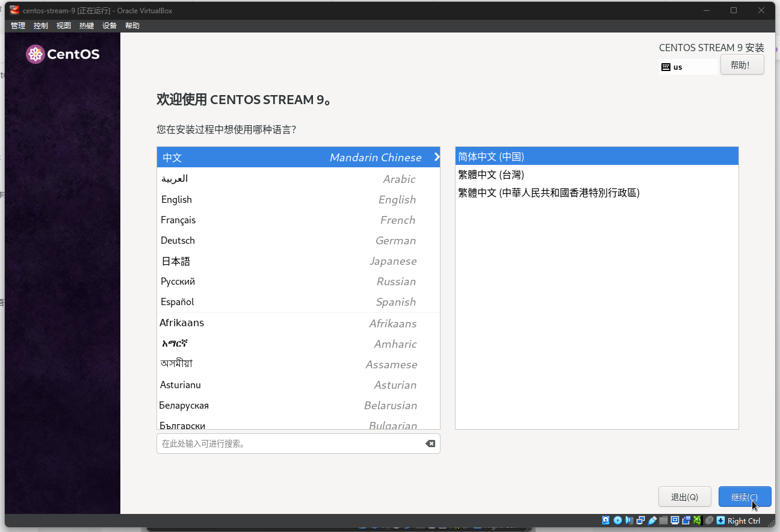Choose 繁體中文 (台灣) locale
The width and height of the screenshot is (780, 532).
597,175
